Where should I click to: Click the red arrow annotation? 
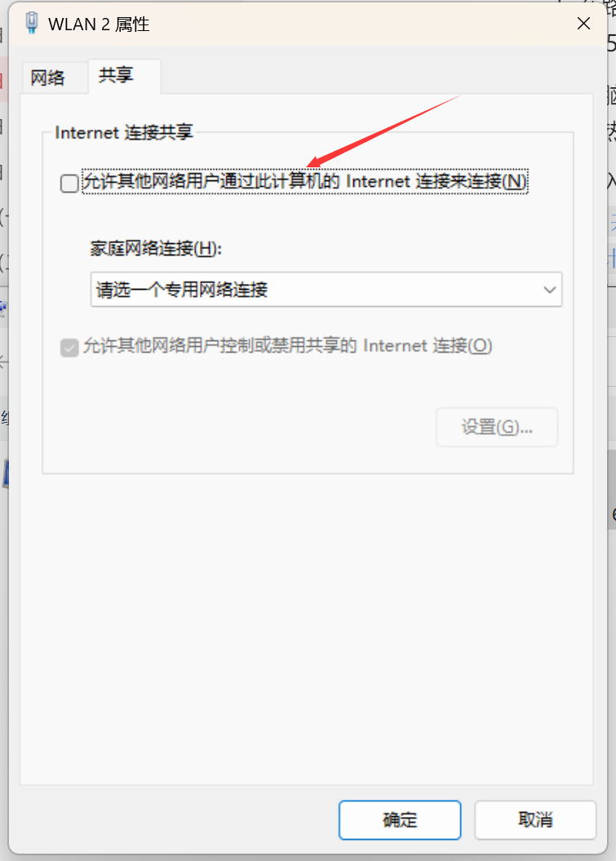pyautogui.click(x=383, y=131)
